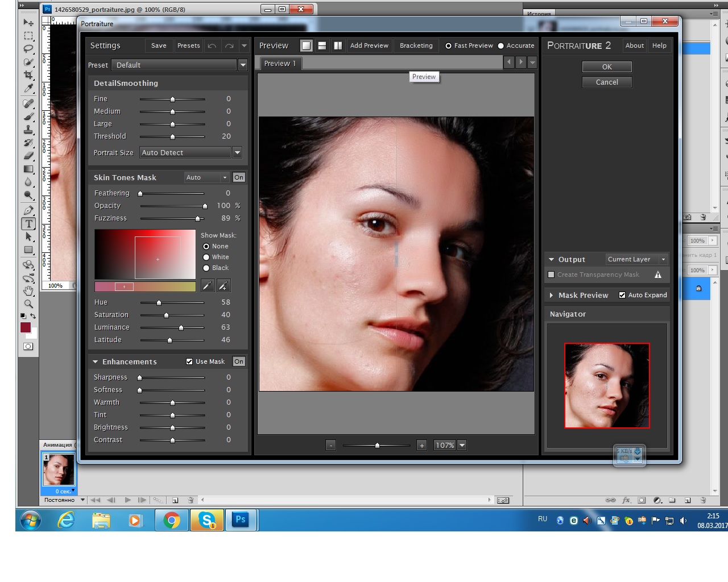728x582 pixels.
Task: Click the zoom in plus button
Action: [x=421, y=445]
